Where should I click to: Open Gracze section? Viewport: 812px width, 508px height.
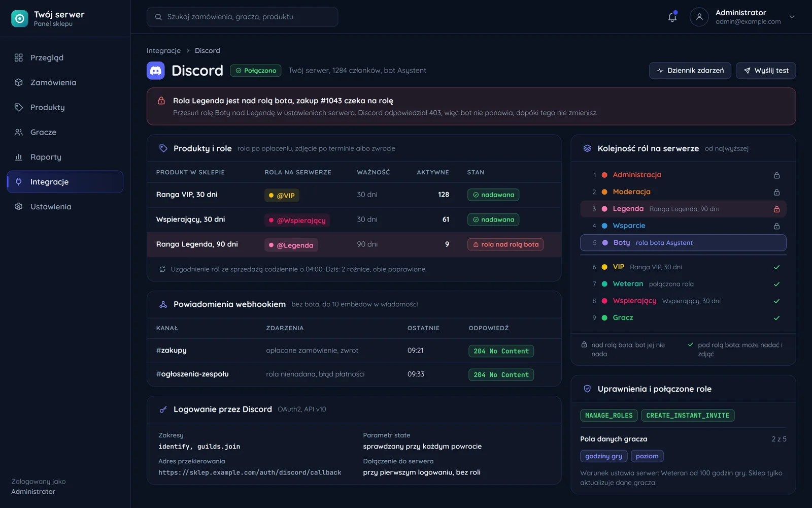point(65,132)
